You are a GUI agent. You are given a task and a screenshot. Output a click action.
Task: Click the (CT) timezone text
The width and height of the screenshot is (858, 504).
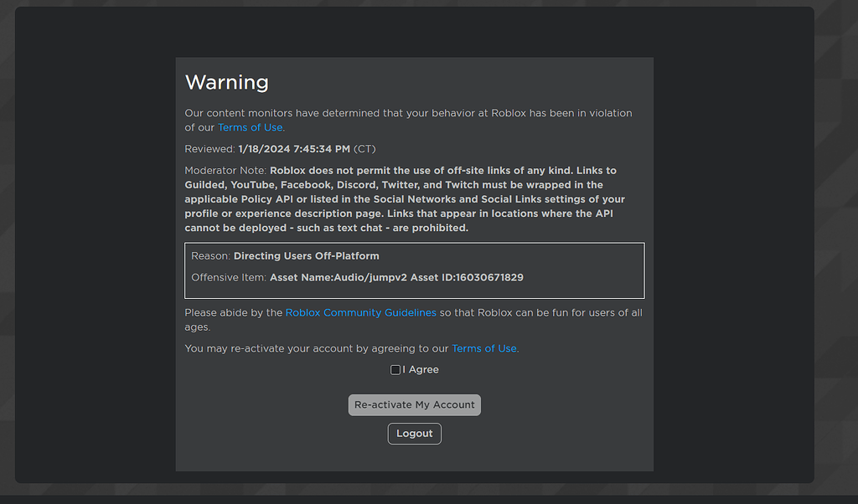pos(364,149)
